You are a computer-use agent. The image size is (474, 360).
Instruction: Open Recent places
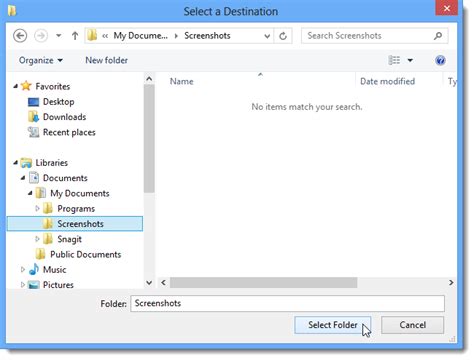click(x=69, y=132)
